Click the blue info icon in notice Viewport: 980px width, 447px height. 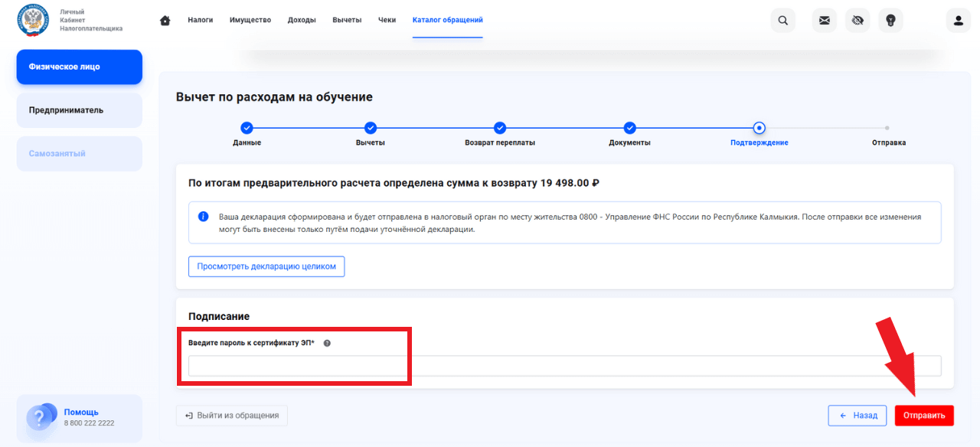click(204, 217)
